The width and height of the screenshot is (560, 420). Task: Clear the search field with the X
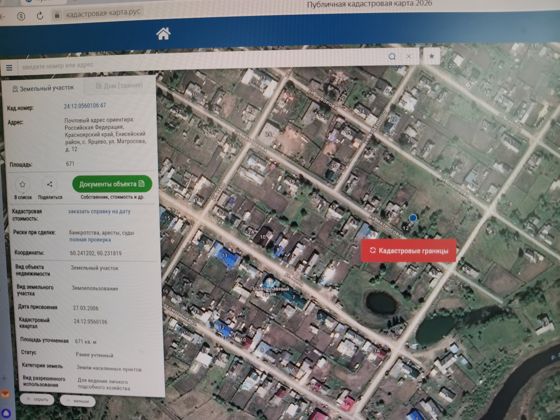409,56
